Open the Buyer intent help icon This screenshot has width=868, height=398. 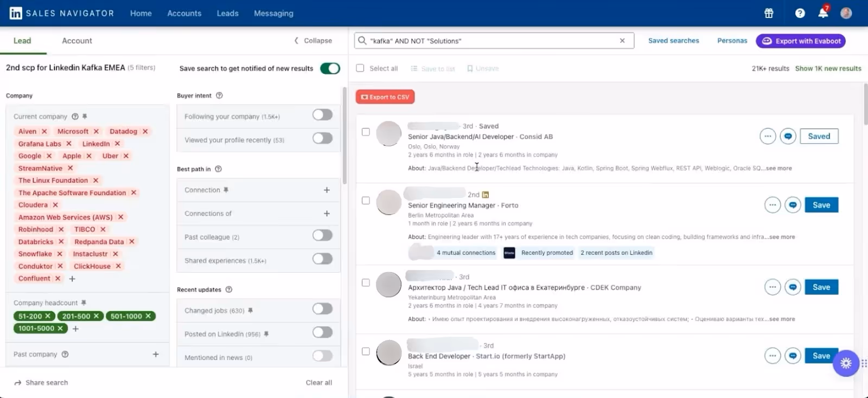point(219,95)
